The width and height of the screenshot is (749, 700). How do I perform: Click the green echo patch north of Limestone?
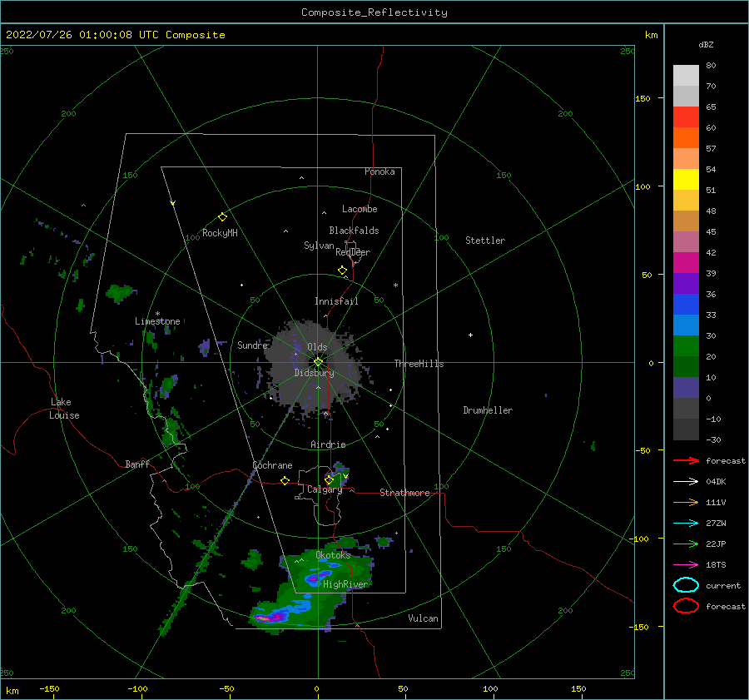[119, 292]
